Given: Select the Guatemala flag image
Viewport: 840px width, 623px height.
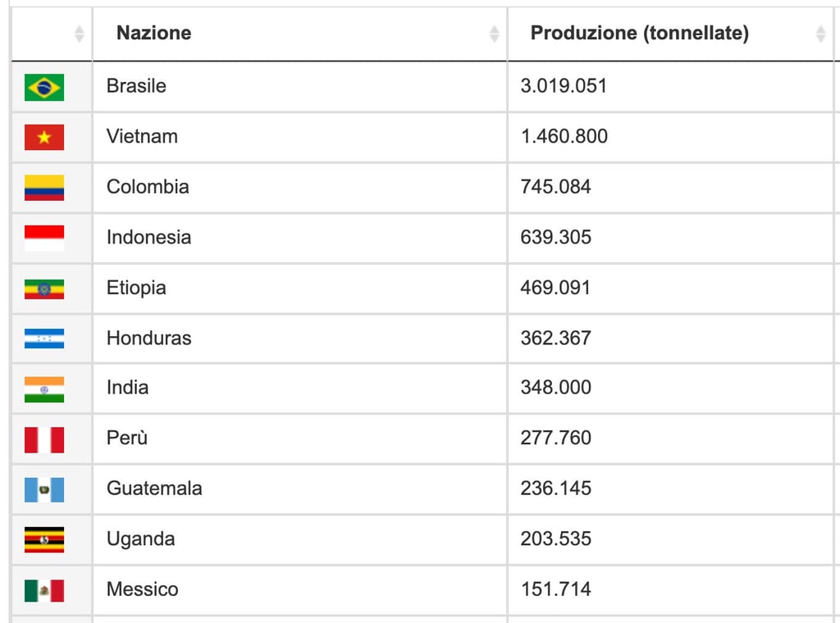Looking at the screenshot, I should 44,489.
